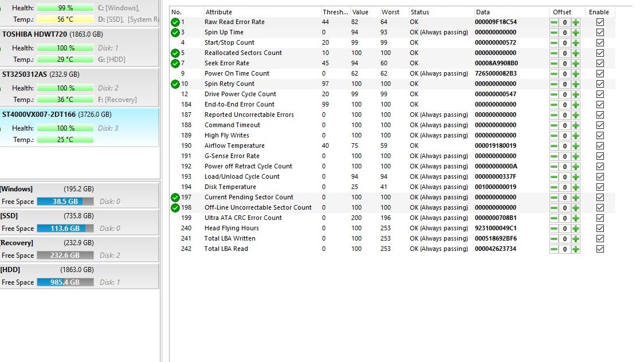Click green status icon for Current Pending Sector Count

point(175,198)
